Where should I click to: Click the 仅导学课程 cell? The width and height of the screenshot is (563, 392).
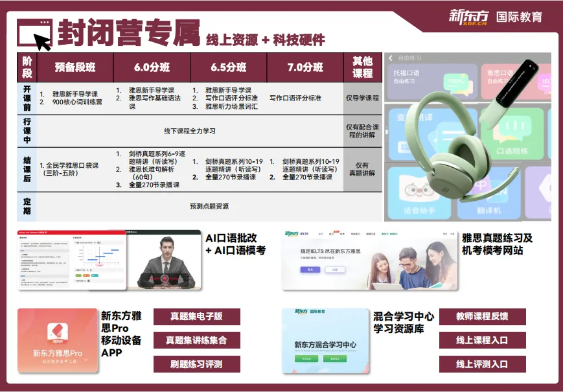(363, 98)
